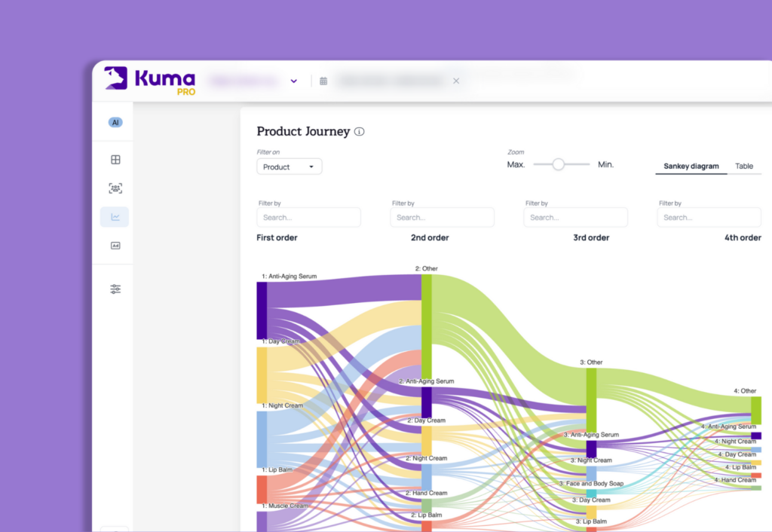Screen dimensions: 772x532
Task: Click the 4: Day Cream label
Action: [x=737, y=454]
